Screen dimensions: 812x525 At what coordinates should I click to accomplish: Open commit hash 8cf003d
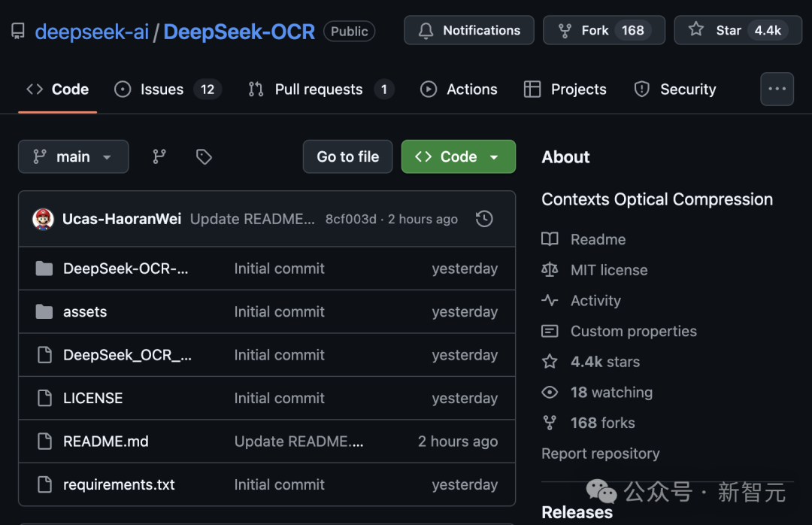click(350, 219)
